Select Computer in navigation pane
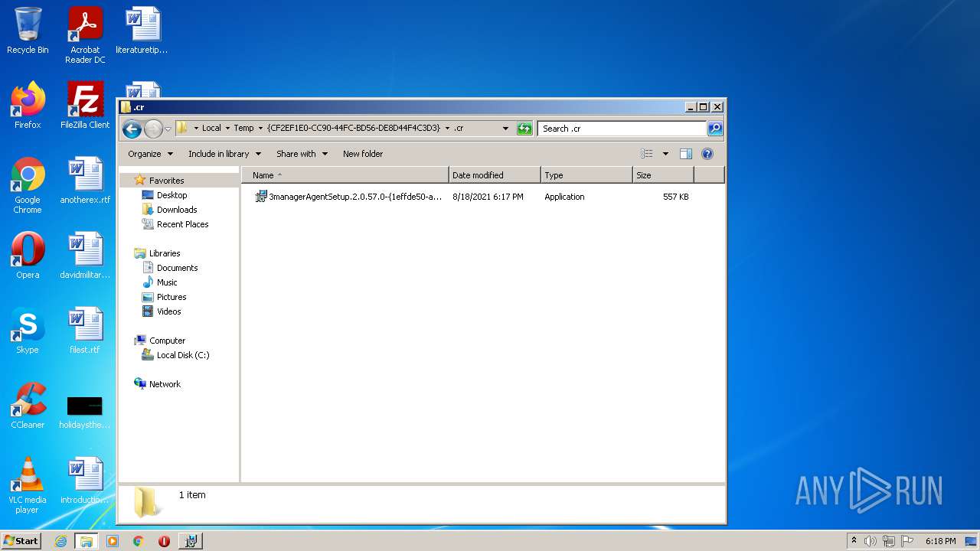The height and width of the screenshot is (551, 980). [167, 341]
